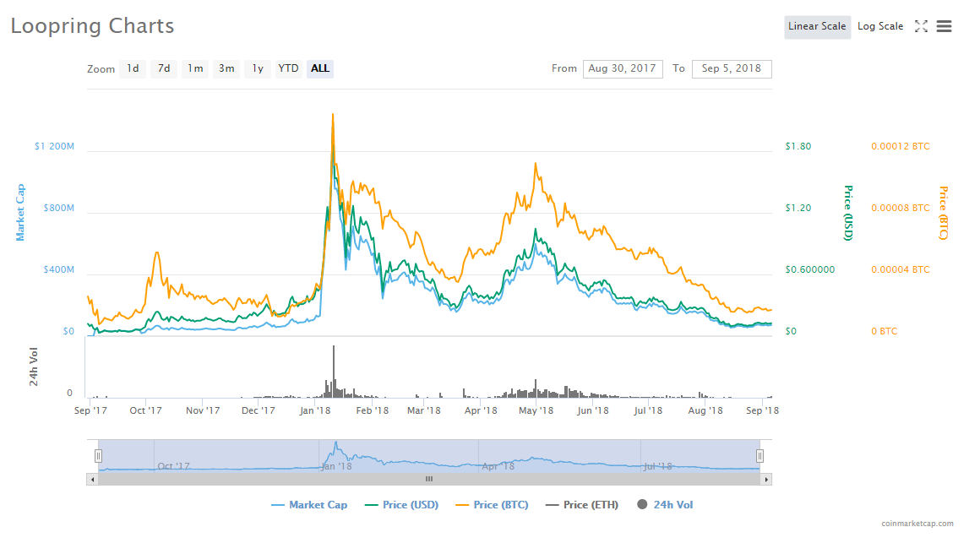Select the ALL zoom range
This screenshot has width=980, height=543.
(320, 68)
